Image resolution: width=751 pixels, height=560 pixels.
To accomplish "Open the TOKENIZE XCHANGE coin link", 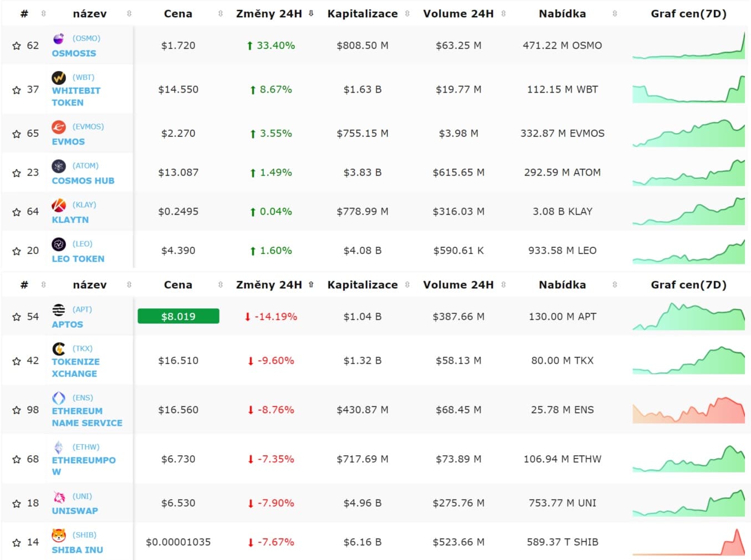I will click(x=76, y=368).
